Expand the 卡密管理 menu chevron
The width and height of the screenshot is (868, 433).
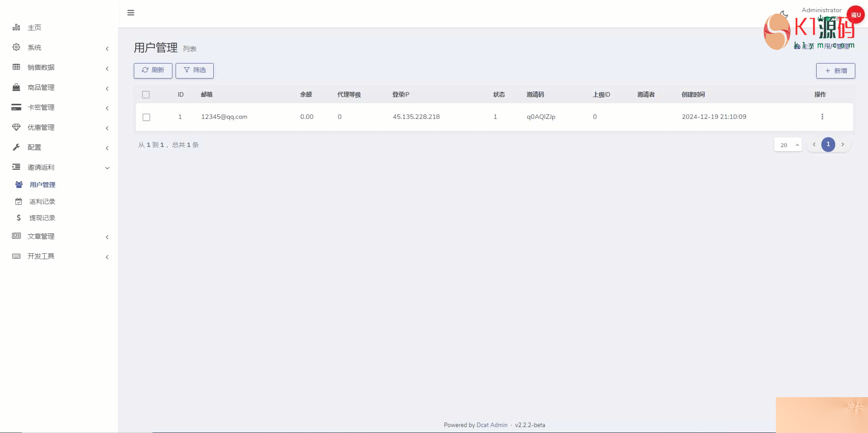[107, 108]
